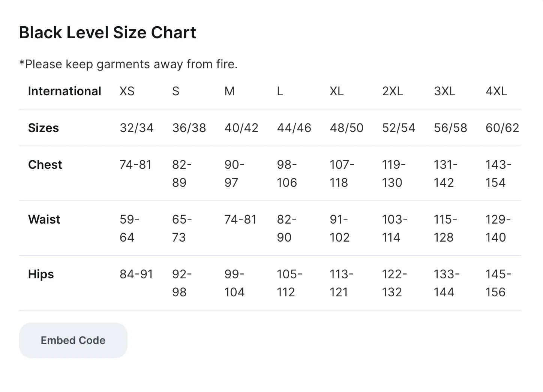
Task: Click the fire safety notice text
Action: pyautogui.click(x=128, y=64)
